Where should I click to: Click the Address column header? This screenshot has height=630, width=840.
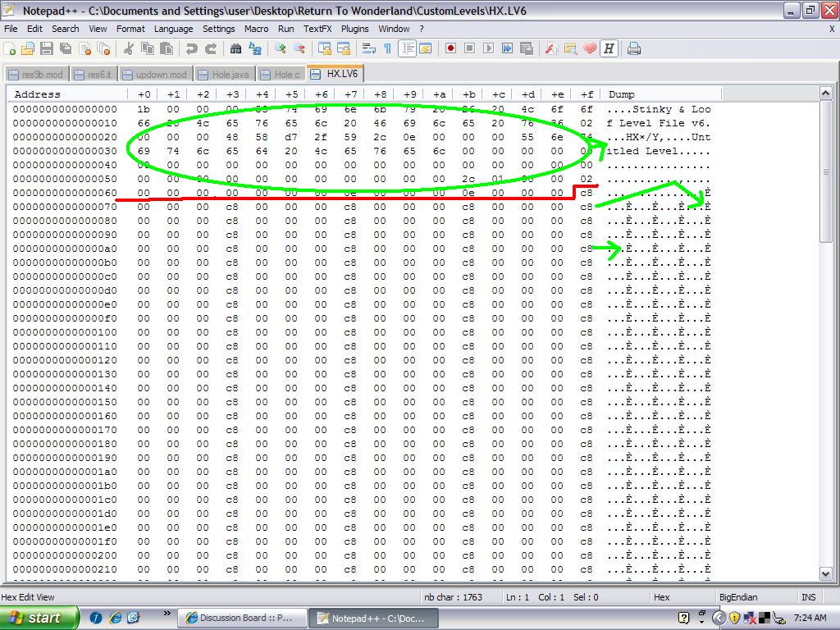[x=67, y=94]
